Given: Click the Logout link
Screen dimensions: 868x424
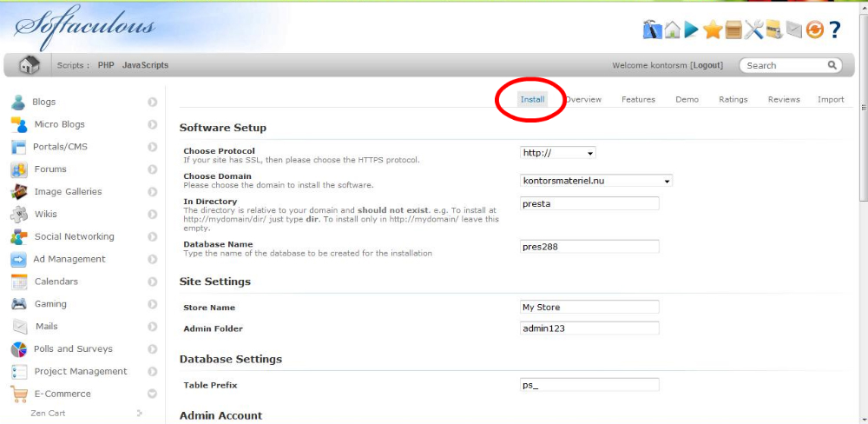Looking at the screenshot, I should [707, 65].
